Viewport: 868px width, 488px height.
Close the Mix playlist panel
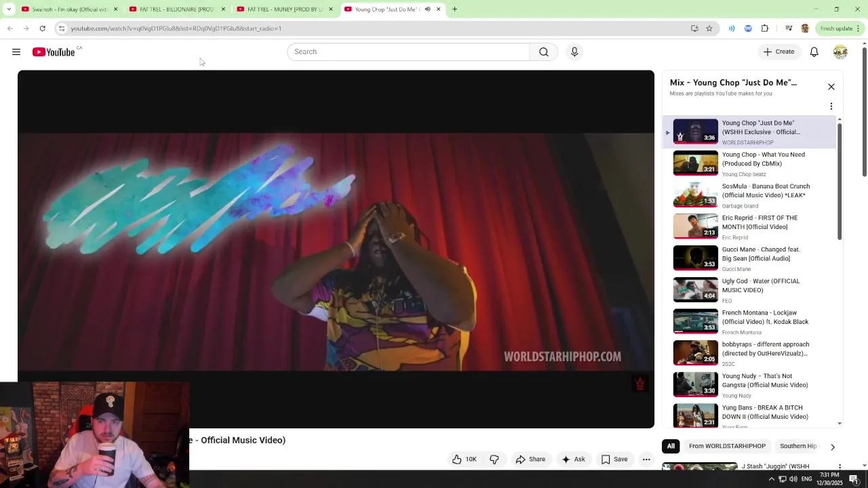pos(831,87)
